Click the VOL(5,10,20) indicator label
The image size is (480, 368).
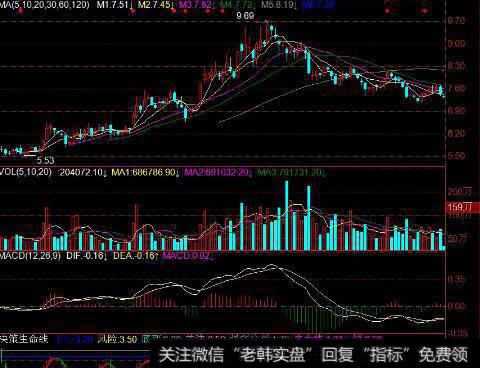point(26,172)
